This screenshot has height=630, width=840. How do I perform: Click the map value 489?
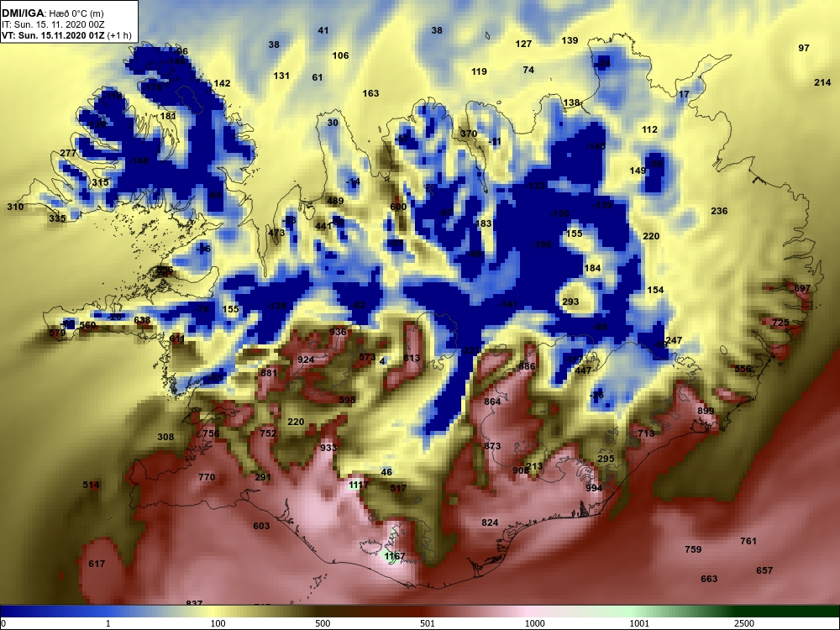pos(335,201)
